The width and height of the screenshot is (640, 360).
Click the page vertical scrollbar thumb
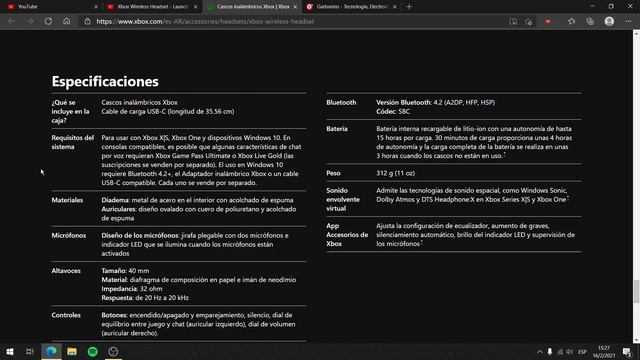click(636, 291)
